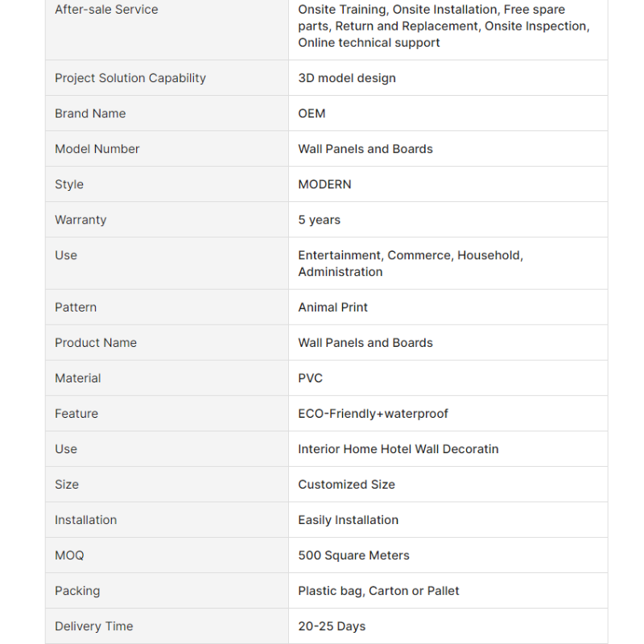Image resolution: width=644 pixels, height=644 pixels.
Task: Click the After-sale Service label cell
Action: (x=106, y=10)
